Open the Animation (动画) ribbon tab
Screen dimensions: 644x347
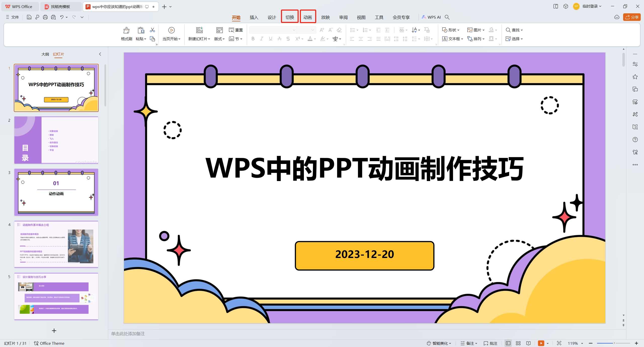click(x=307, y=17)
